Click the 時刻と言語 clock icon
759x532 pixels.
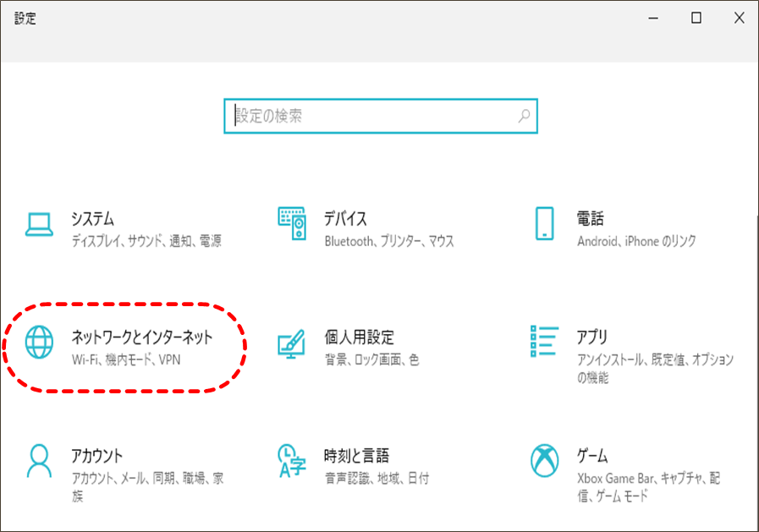[x=291, y=459]
